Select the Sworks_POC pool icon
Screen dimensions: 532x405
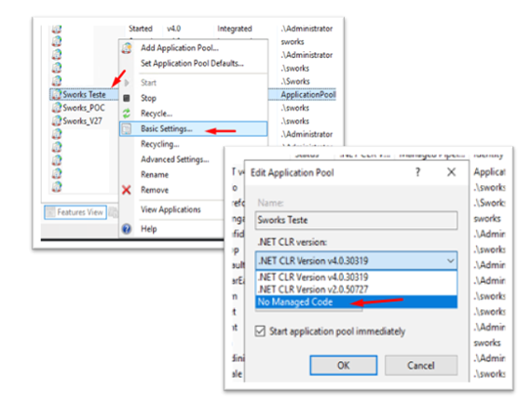click(56, 108)
